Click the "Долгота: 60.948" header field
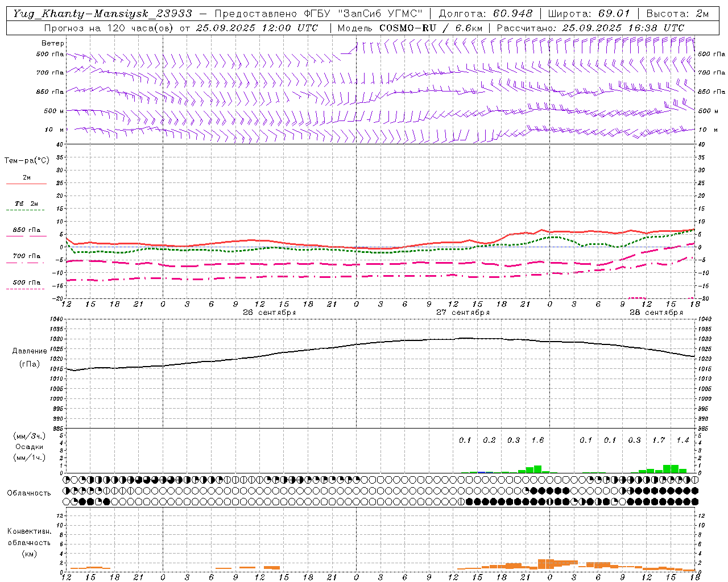Image resolution: width=728 pixels, height=582 pixels. tap(486, 14)
